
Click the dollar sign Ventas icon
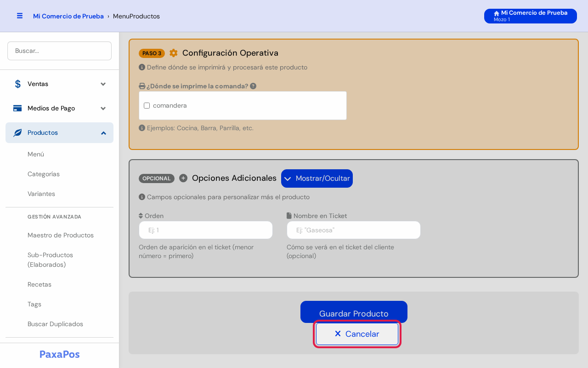[x=17, y=84]
